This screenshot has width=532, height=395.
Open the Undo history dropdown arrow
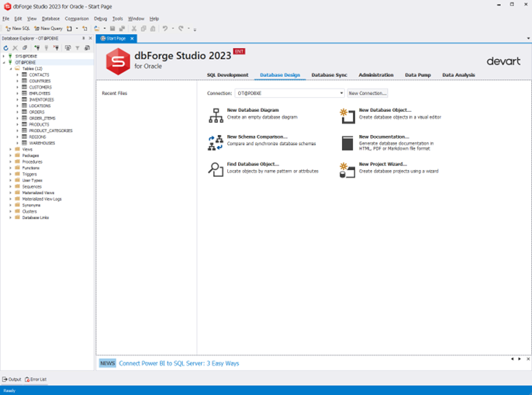click(x=173, y=29)
